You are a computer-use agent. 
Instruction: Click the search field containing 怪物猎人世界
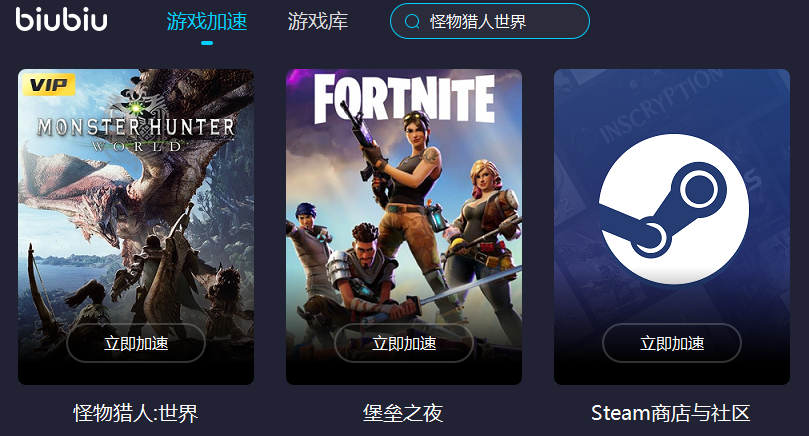[490, 21]
